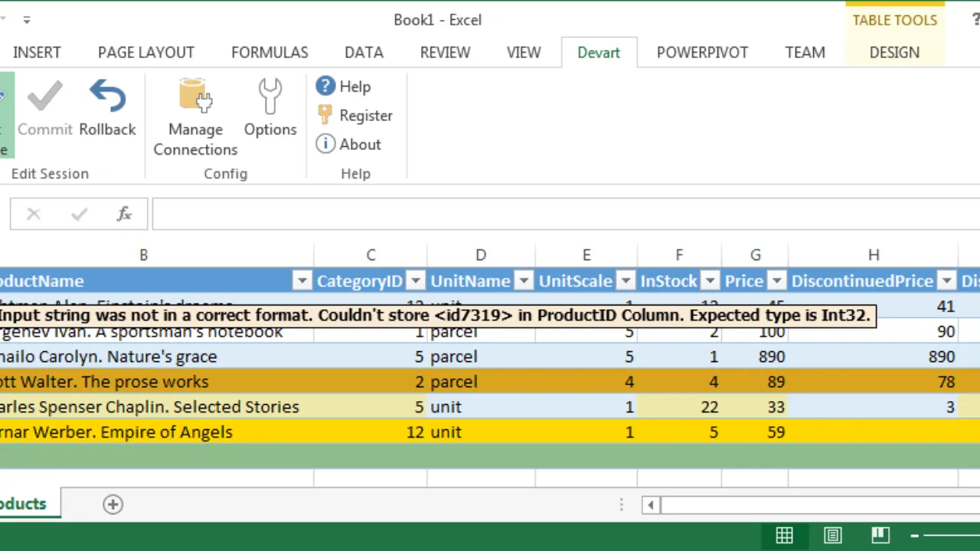Switch to Normal view in status bar
This screenshot has width=980, height=551.
[x=784, y=535]
